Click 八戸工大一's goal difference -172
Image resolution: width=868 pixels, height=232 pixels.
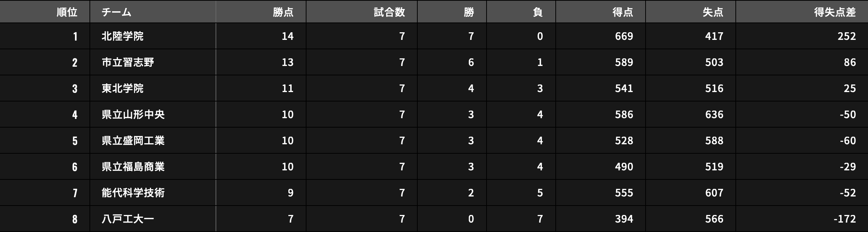[844, 219]
